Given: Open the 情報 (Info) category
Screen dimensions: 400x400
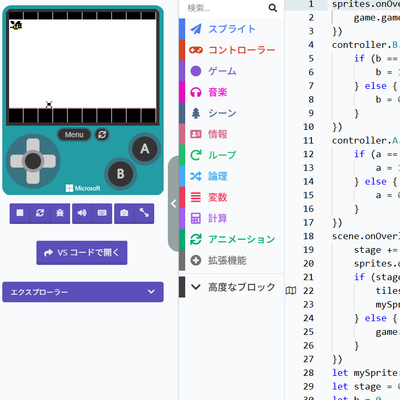Looking at the screenshot, I should [232, 134].
